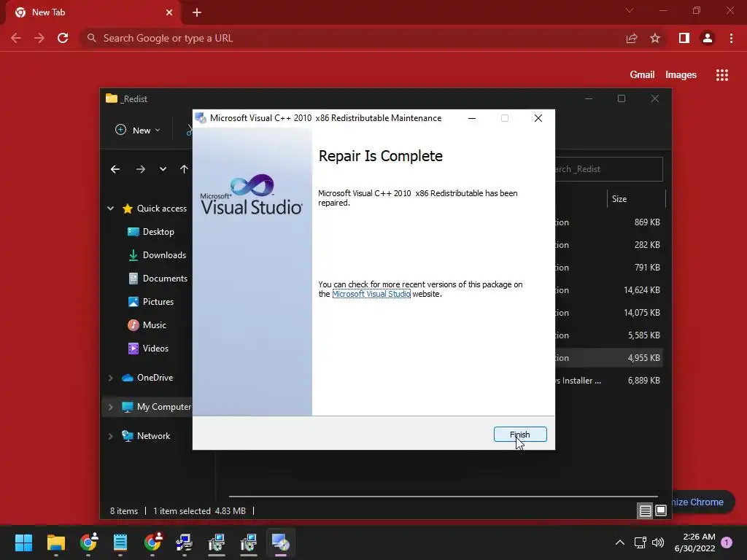The height and width of the screenshot is (560, 747).
Task: Open the Chrome profile avatar menu
Action: click(708, 38)
